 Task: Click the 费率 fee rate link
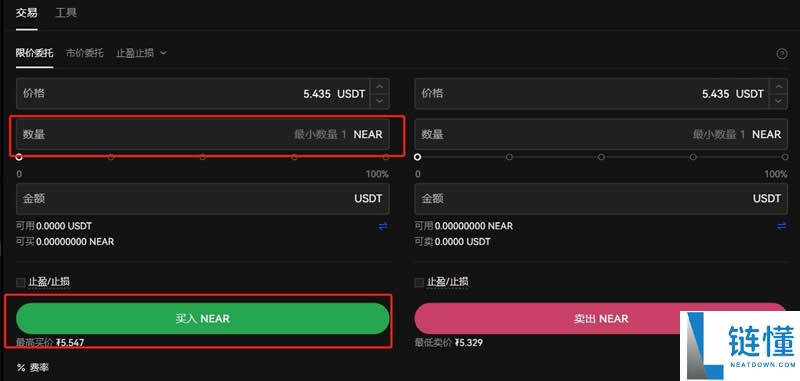(x=39, y=368)
